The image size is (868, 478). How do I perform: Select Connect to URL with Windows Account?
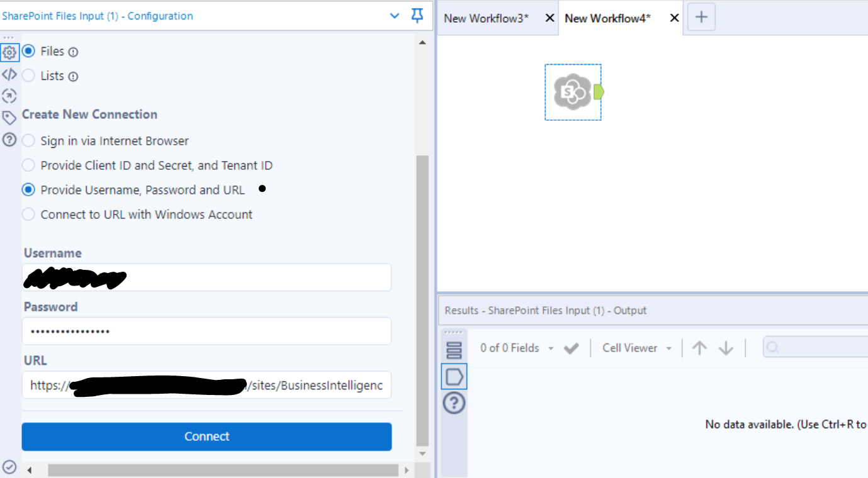(28, 214)
